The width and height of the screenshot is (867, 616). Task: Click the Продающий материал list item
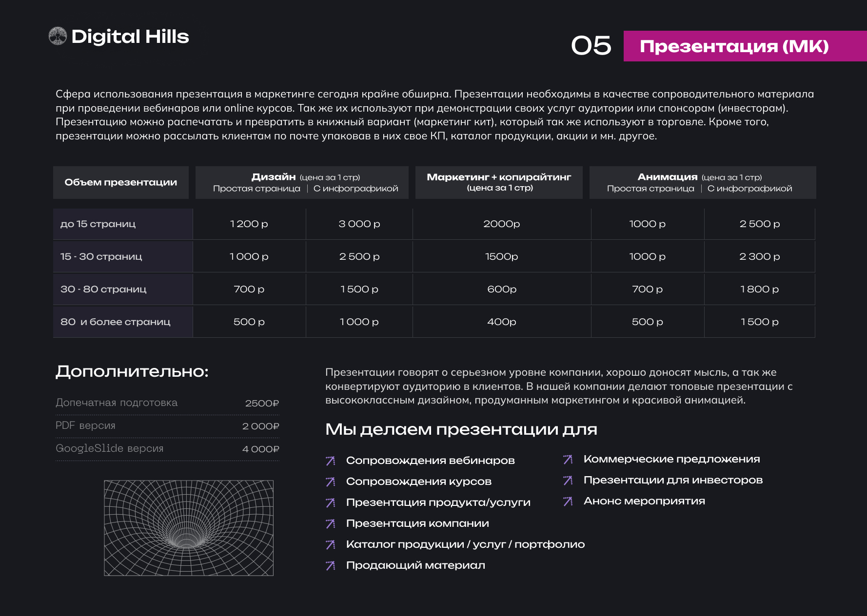pos(415,565)
